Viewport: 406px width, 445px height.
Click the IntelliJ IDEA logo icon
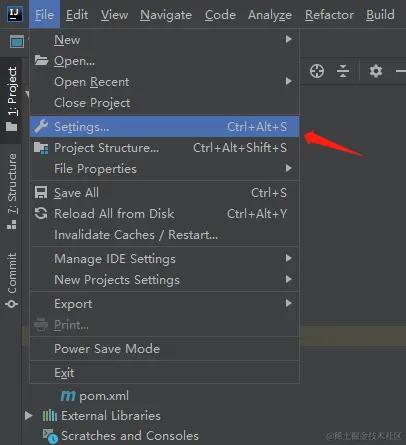coord(15,14)
